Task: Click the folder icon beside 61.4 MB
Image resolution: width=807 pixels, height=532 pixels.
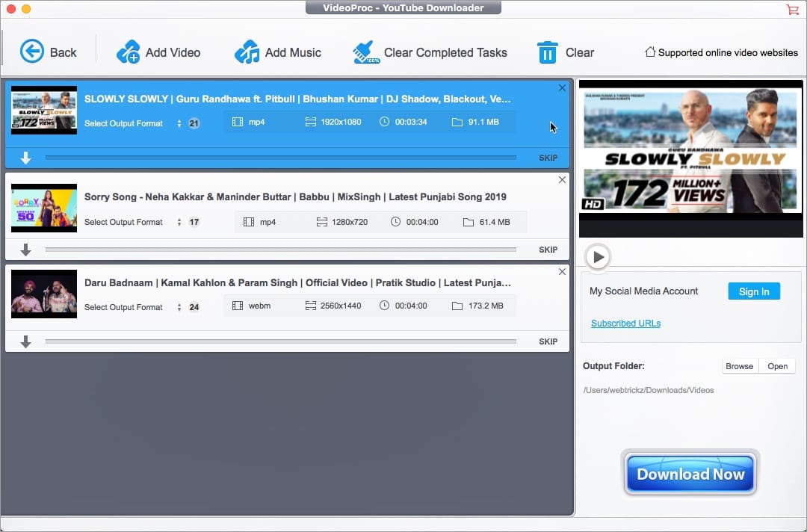Action: (469, 222)
